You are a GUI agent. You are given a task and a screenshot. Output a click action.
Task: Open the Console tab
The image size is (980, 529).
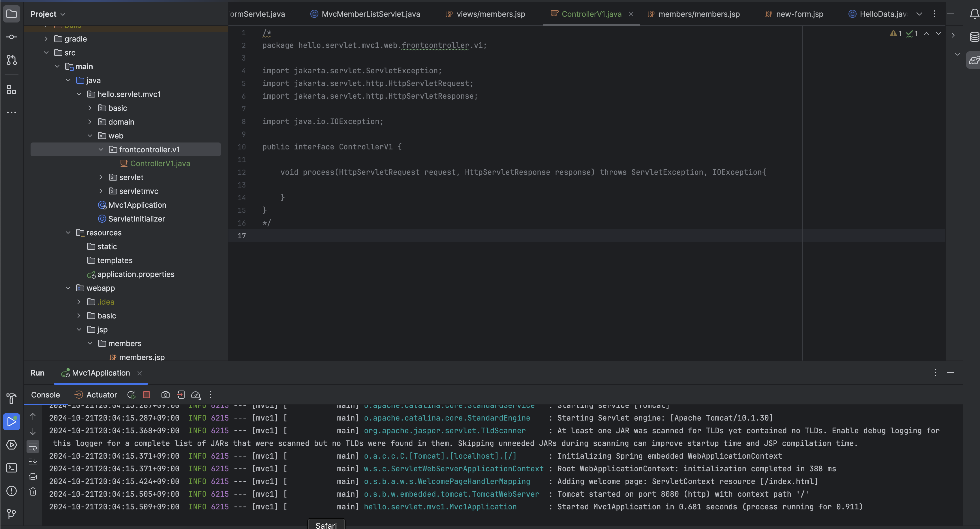pyautogui.click(x=45, y=395)
